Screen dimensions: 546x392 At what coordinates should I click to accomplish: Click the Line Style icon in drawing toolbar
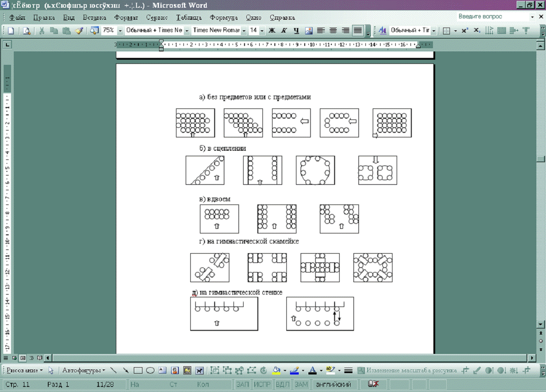(x=348, y=370)
